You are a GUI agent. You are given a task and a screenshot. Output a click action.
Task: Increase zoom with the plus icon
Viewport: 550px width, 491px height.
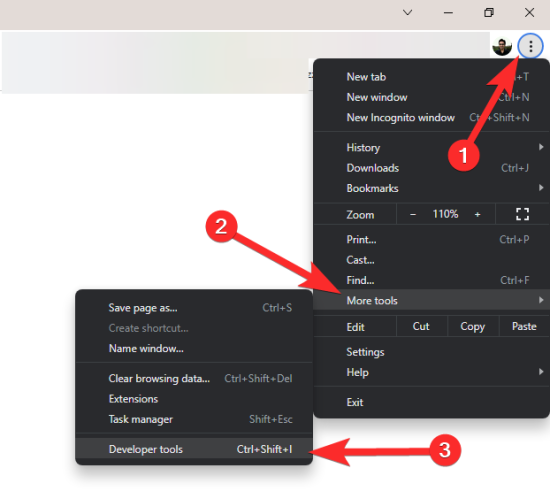tap(477, 214)
